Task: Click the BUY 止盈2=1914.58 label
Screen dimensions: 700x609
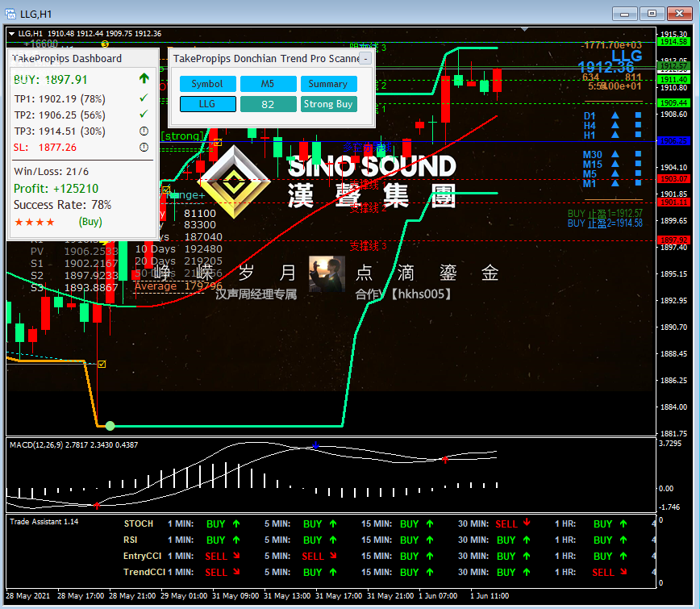Action: pos(605,223)
